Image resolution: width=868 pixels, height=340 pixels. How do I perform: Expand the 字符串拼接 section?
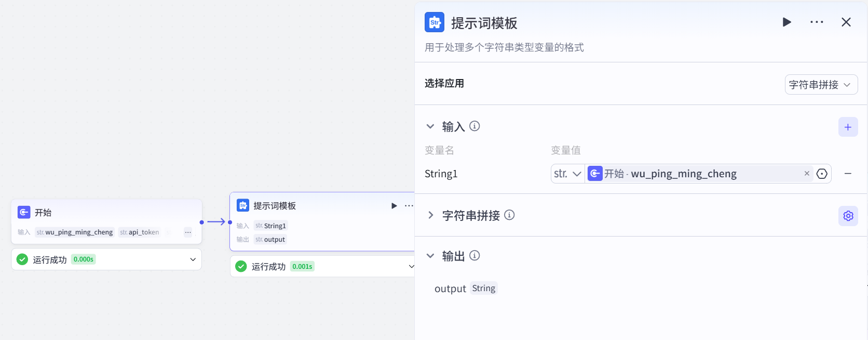(430, 215)
